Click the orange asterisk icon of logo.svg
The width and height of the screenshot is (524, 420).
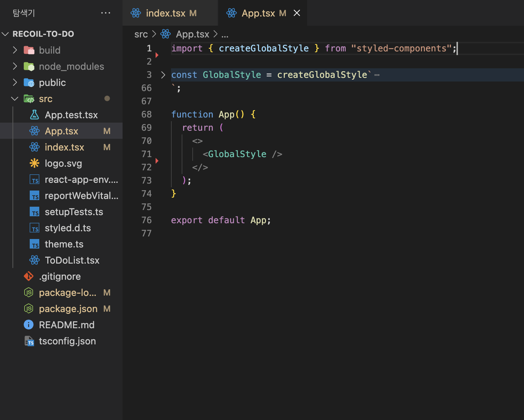tap(34, 163)
